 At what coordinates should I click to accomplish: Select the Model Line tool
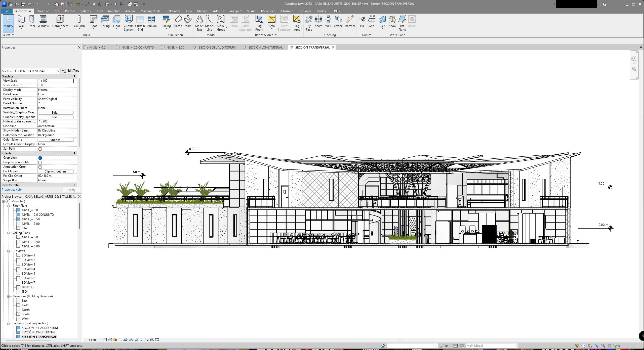[x=209, y=23]
